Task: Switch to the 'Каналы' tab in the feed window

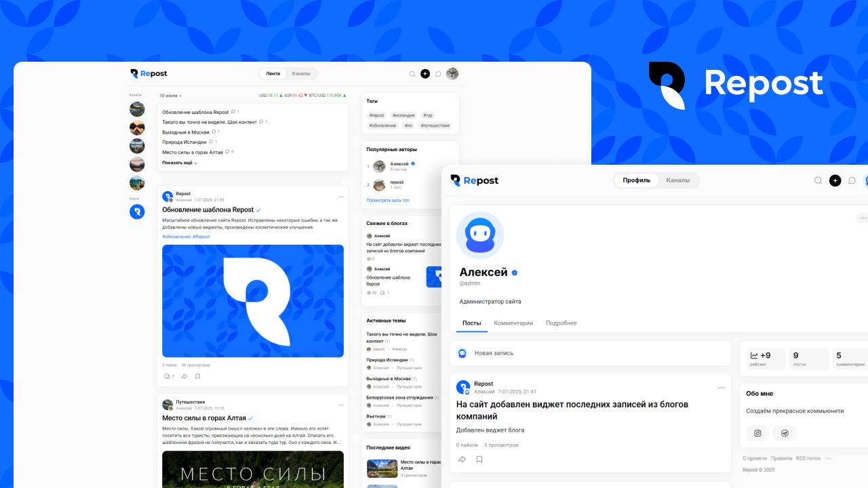Action: [x=301, y=73]
